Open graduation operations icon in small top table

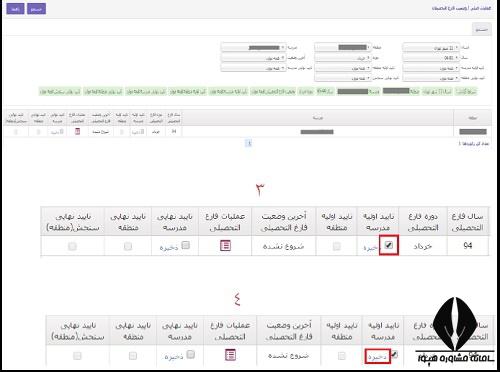[77, 131]
